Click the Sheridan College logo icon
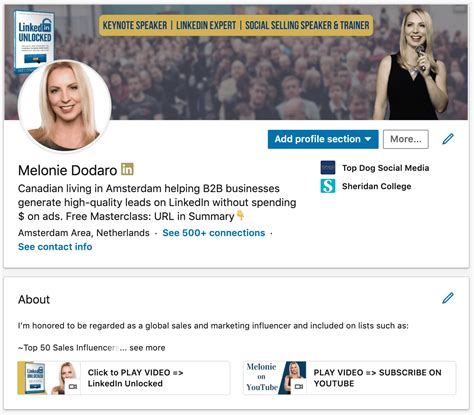Screen dimensions: 474x415 pos(328,186)
